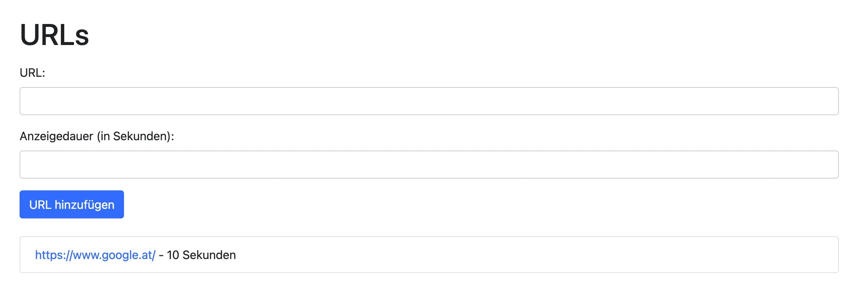Screen dimensions: 868x307
Task: Open the https://www.google.at/ link
Action: tap(95, 255)
